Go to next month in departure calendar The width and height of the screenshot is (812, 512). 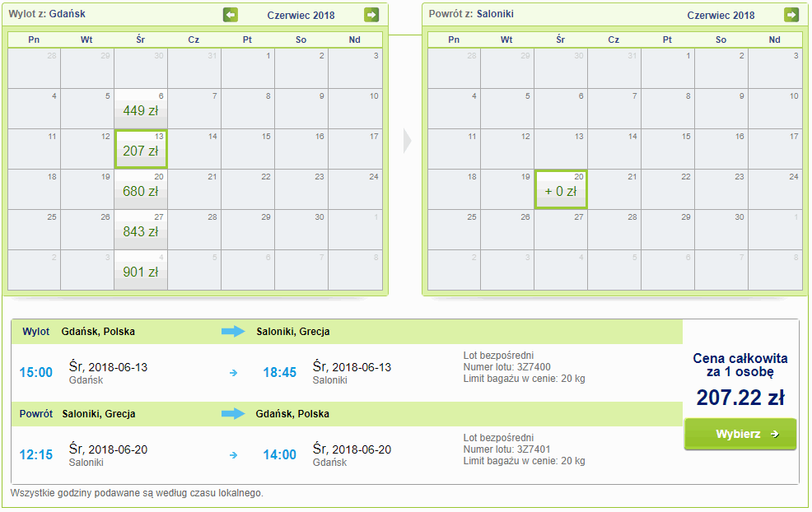tap(371, 15)
